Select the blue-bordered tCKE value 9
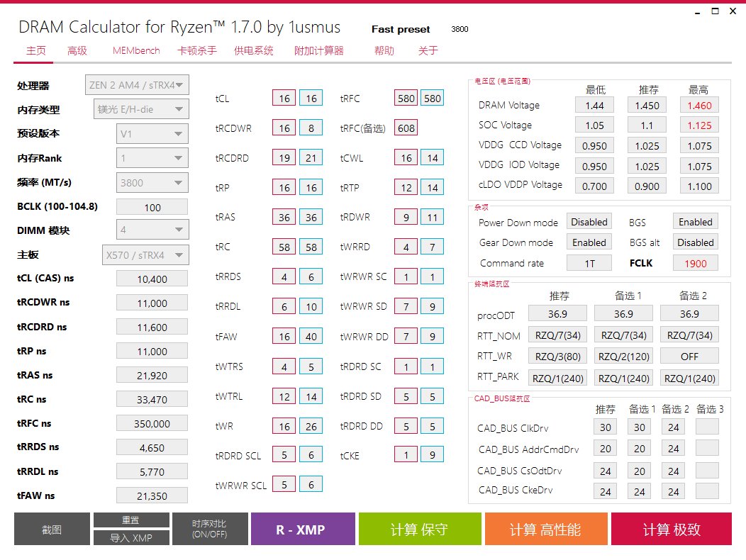 (432, 454)
